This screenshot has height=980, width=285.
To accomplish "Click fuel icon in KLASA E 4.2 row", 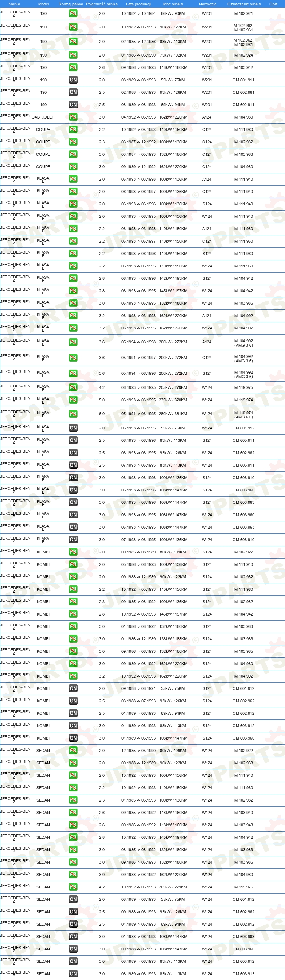I will [73, 388].
